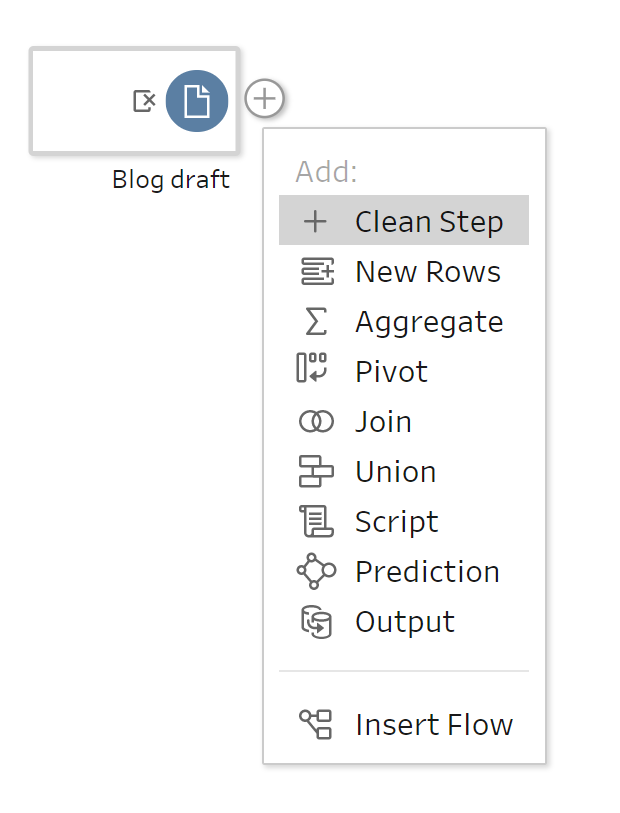Click the Script scroll icon

316,521
